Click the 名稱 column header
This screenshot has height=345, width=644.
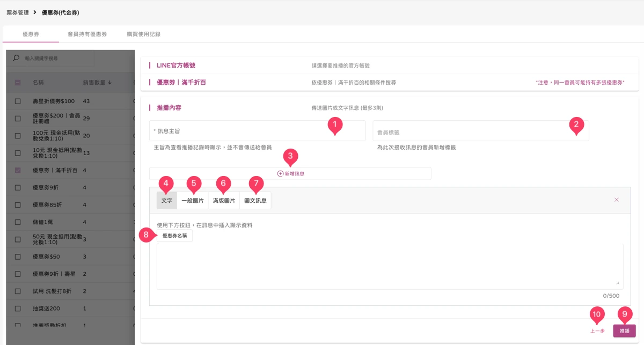pyautogui.click(x=38, y=83)
